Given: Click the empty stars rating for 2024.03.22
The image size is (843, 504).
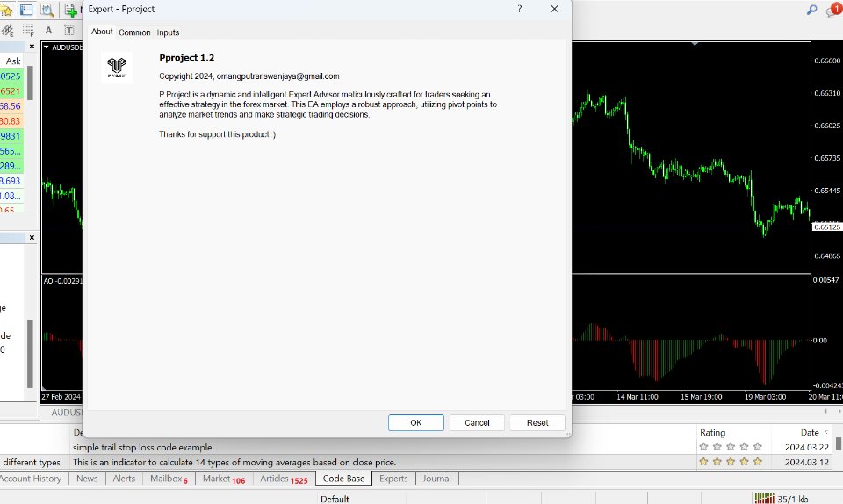Looking at the screenshot, I should coord(731,447).
